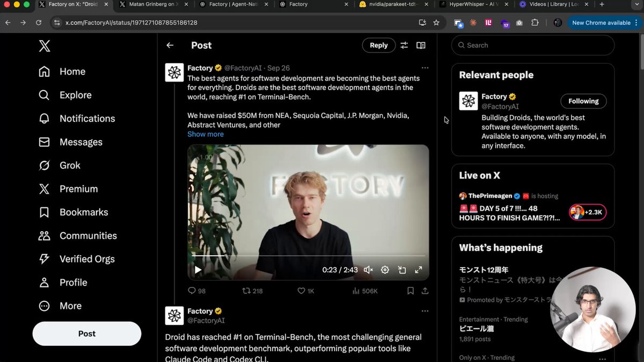
Task: Toggle Following for FactoryAI
Action: pyautogui.click(x=583, y=101)
